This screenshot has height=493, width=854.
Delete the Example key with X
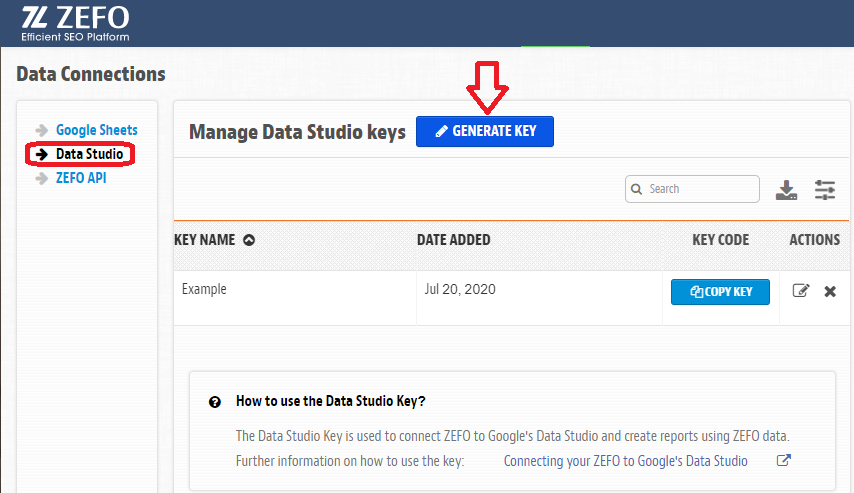coord(830,291)
